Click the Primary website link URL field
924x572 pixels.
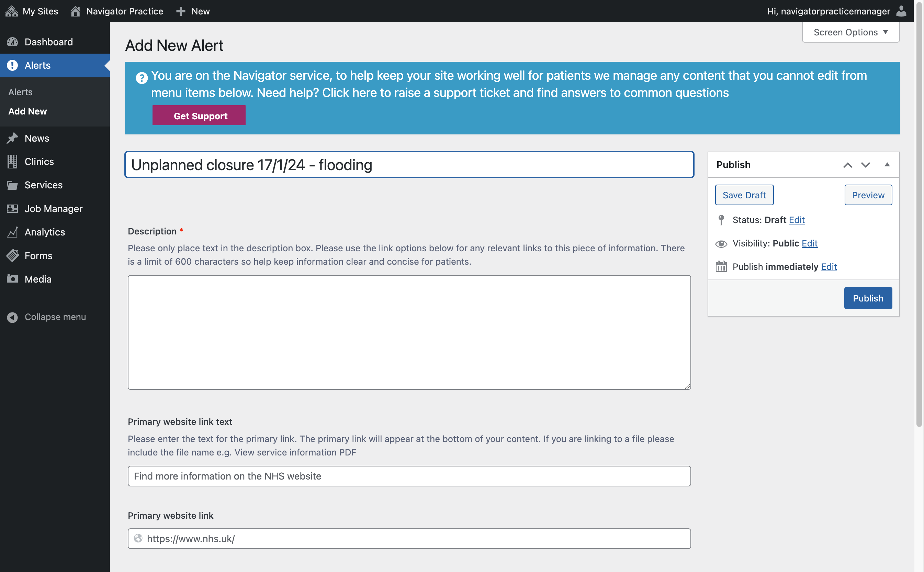pos(409,538)
